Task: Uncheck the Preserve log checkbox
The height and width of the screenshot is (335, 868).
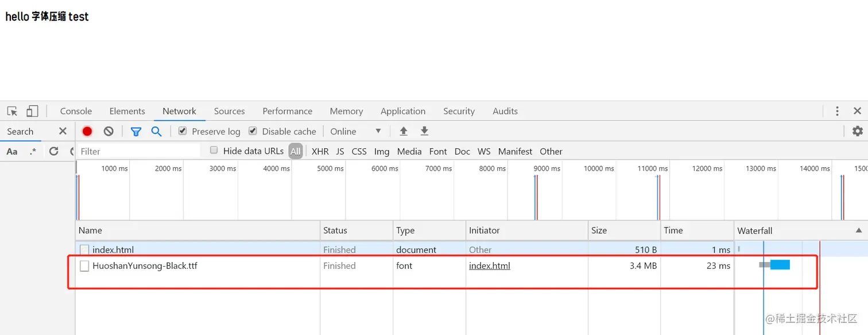Action: click(183, 131)
